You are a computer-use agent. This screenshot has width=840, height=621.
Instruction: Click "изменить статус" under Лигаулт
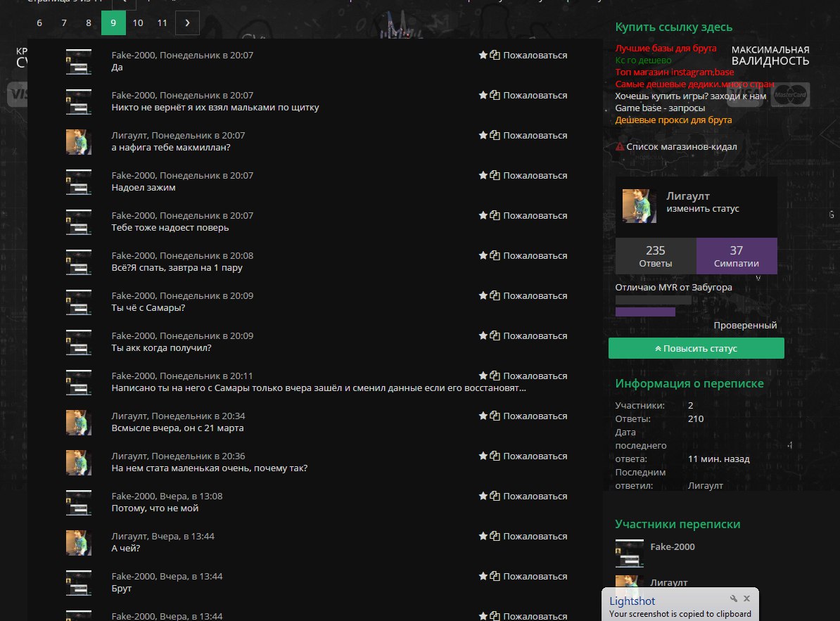pyautogui.click(x=702, y=209)
